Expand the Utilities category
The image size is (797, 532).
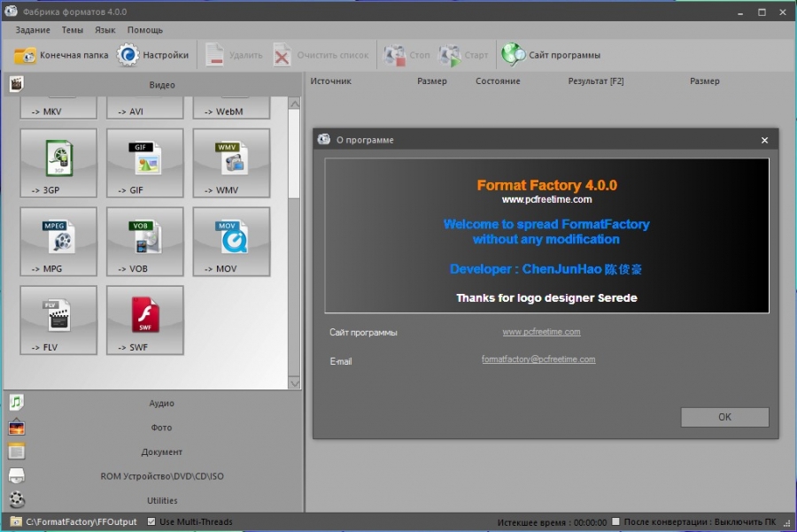(153, 500)
